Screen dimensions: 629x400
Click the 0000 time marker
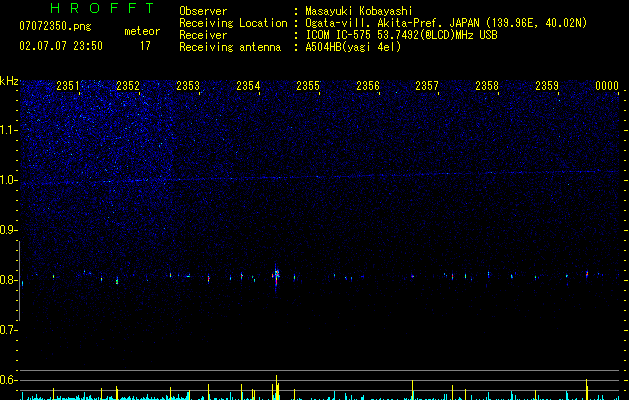pyautogui.click(x=607, y=86)
